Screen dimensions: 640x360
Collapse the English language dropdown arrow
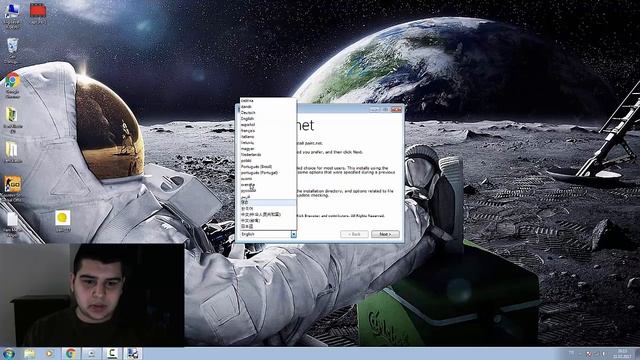tap(293, 234)
